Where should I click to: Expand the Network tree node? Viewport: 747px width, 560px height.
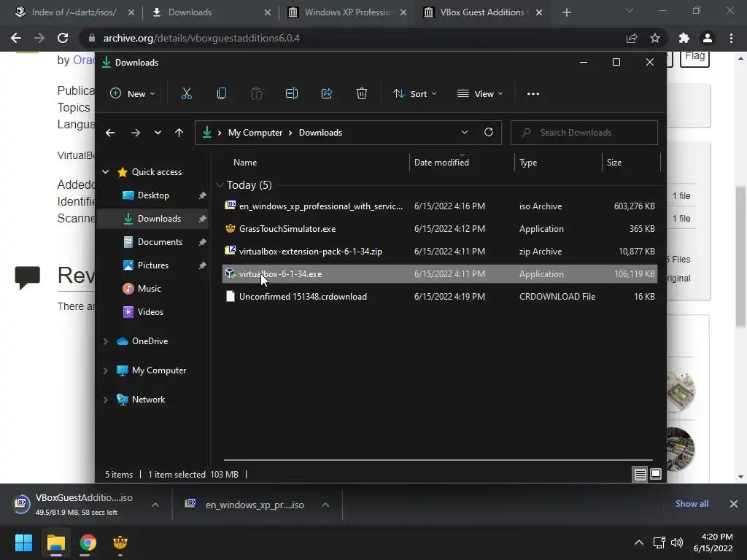(x=105, y=400)
